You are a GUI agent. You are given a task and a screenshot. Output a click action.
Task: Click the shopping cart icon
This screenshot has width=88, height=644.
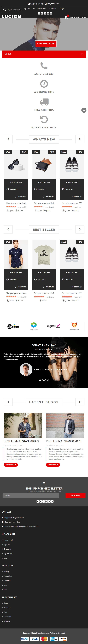coord(66,17)
